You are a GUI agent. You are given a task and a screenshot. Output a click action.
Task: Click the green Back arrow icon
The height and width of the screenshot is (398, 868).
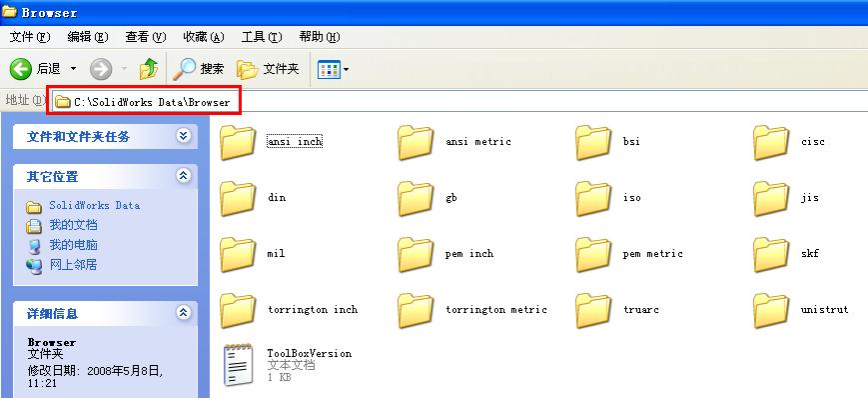(x=21, y=69)
